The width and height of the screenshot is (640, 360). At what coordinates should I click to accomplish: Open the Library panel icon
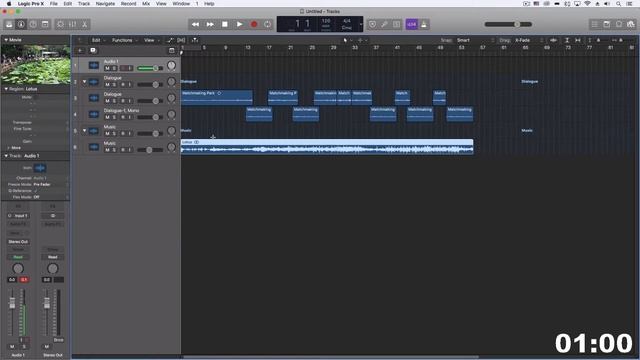pos(9,24)
